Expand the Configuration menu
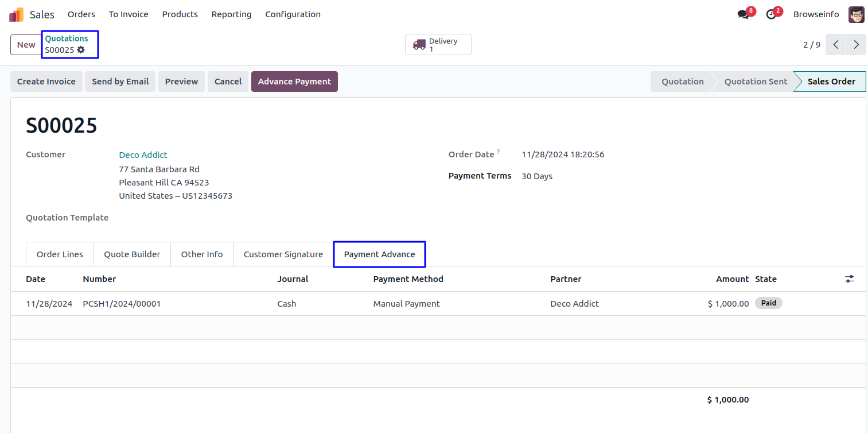Viewport: 868px width, 433px height. (x=293, y=14)
